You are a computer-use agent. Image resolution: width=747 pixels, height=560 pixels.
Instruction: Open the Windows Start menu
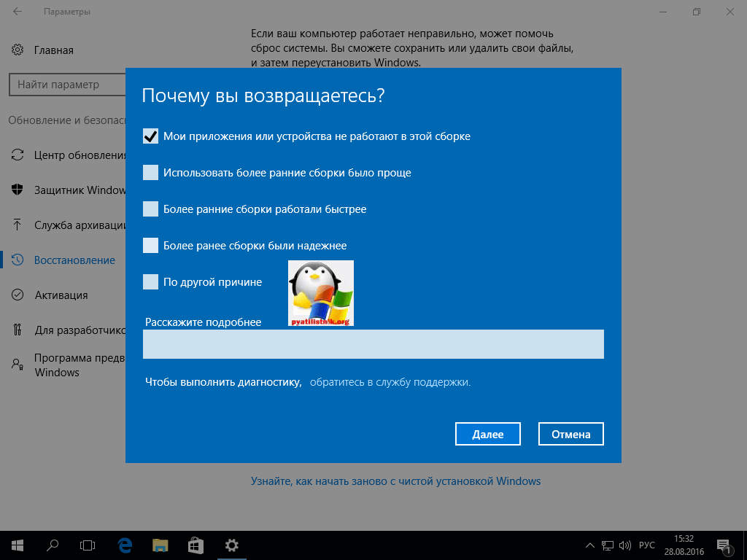18,545
